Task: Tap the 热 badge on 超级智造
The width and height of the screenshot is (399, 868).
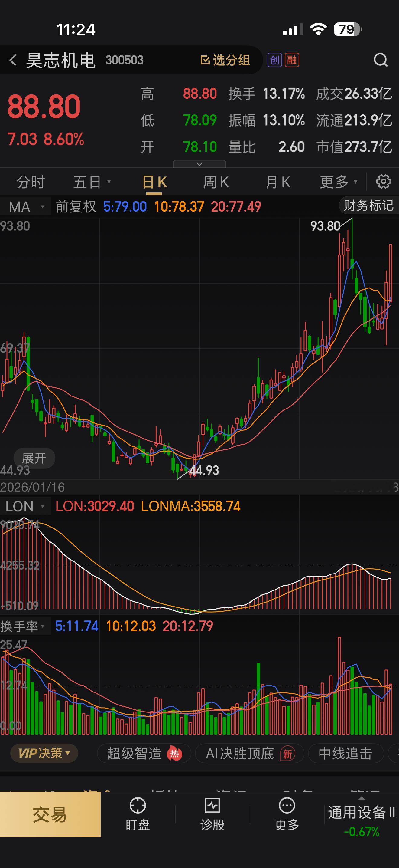Action: [x=174, y=753]
